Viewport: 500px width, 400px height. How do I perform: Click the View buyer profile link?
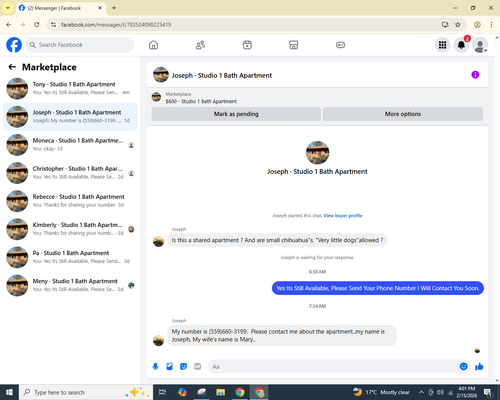coord(343,216)
